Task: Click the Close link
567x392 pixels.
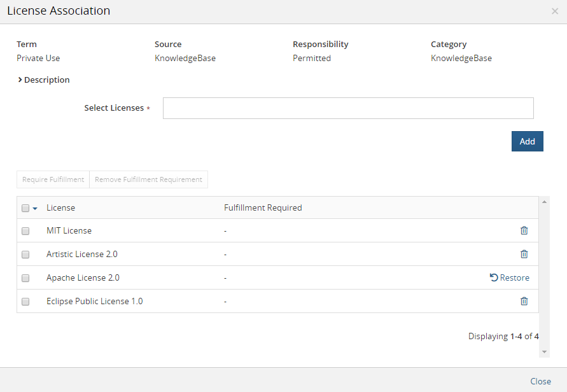Action: click(x=540, y=381)
